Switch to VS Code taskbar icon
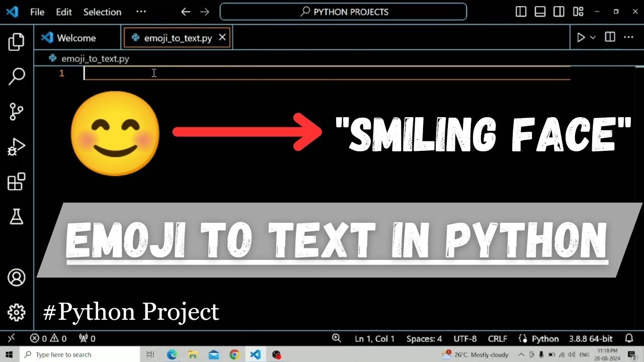The width and height of the screenshot is (644, 362). click(255, 354)
